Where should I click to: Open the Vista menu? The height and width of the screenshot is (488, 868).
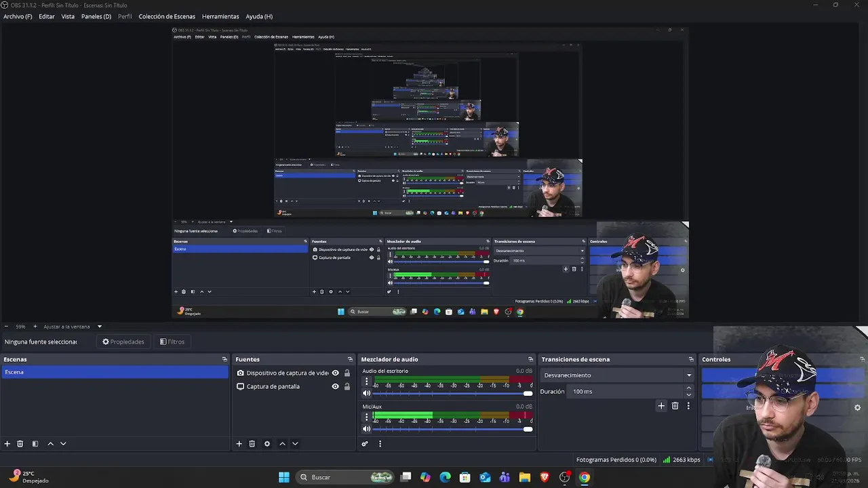[68, 16]
